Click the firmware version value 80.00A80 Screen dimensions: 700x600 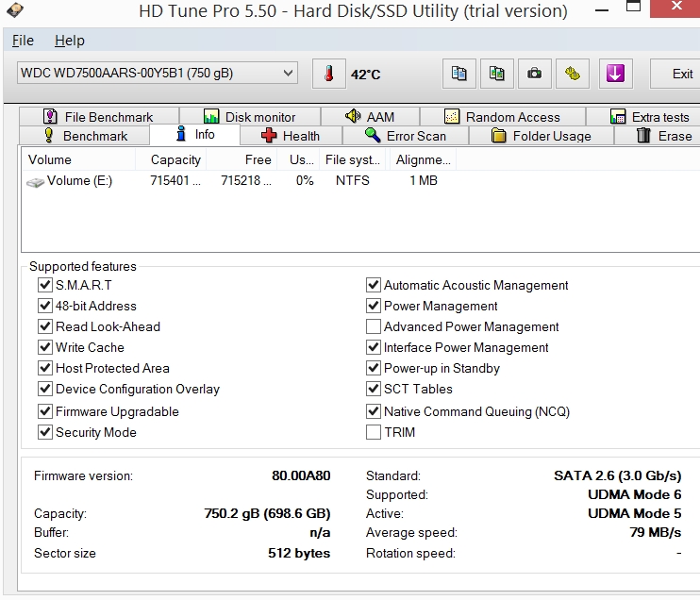(x=301, y=475)
